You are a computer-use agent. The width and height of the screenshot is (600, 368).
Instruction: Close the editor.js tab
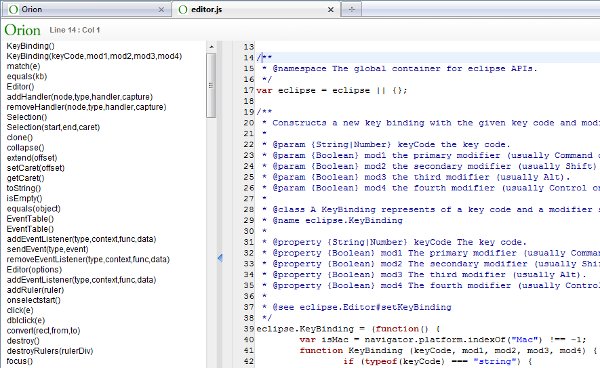[331, 10]
